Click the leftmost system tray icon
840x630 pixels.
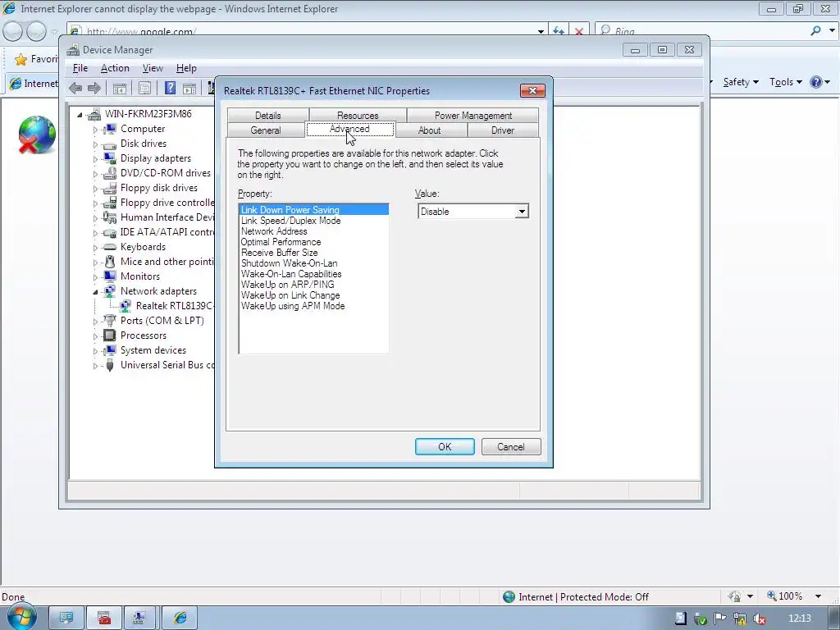pyautogui.click(x=680, y=619)
